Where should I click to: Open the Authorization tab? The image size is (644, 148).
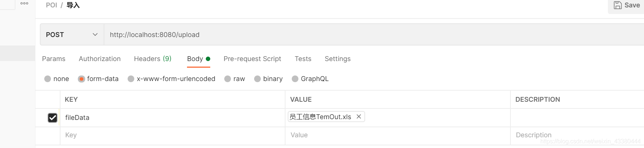[x=100, y=59]
